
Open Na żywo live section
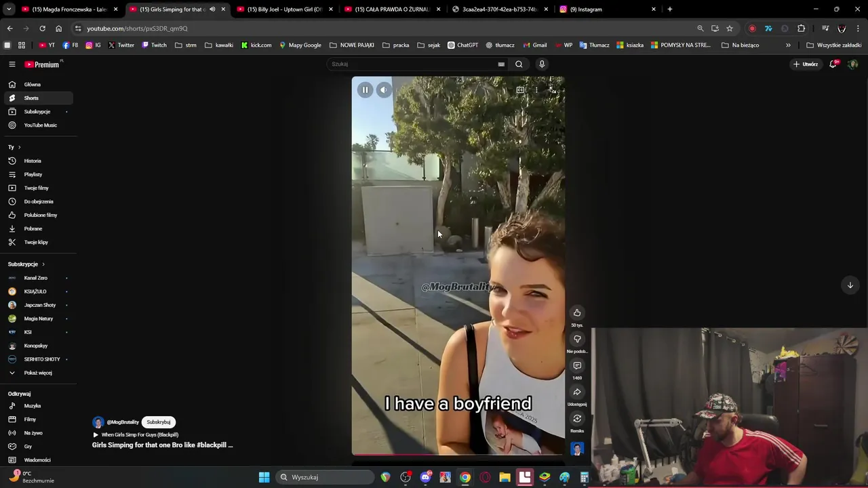tap(38, 433)
